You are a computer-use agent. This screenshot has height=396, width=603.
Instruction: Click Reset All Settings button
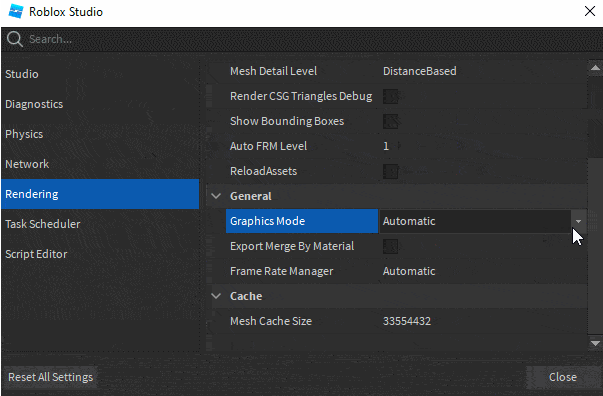click(x=50, y=377)
